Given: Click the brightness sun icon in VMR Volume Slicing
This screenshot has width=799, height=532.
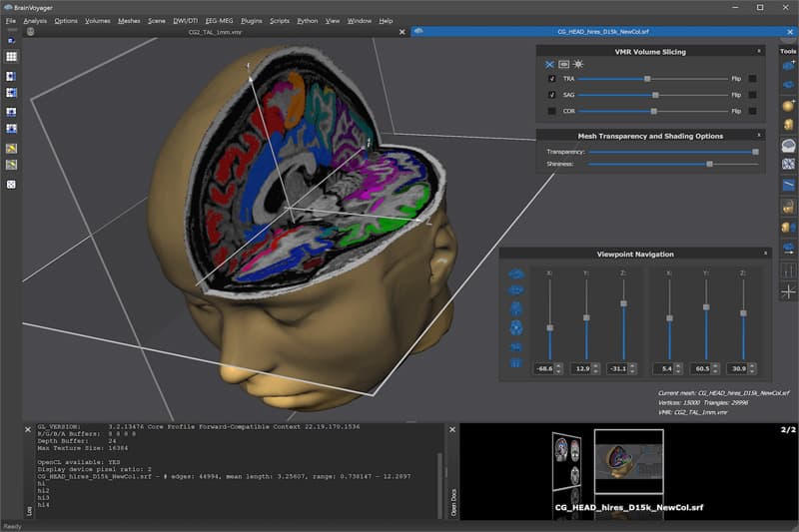Looking at the screenshot, I should [578, 64].
